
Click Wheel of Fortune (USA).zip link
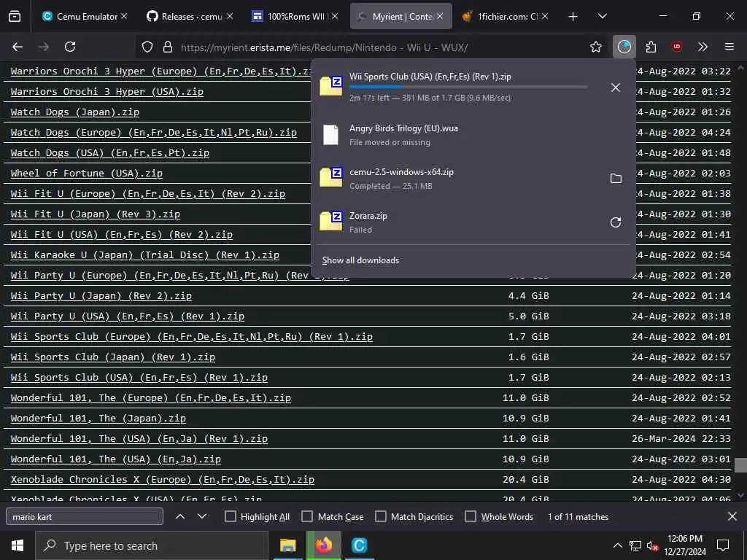tap(86, 174)
